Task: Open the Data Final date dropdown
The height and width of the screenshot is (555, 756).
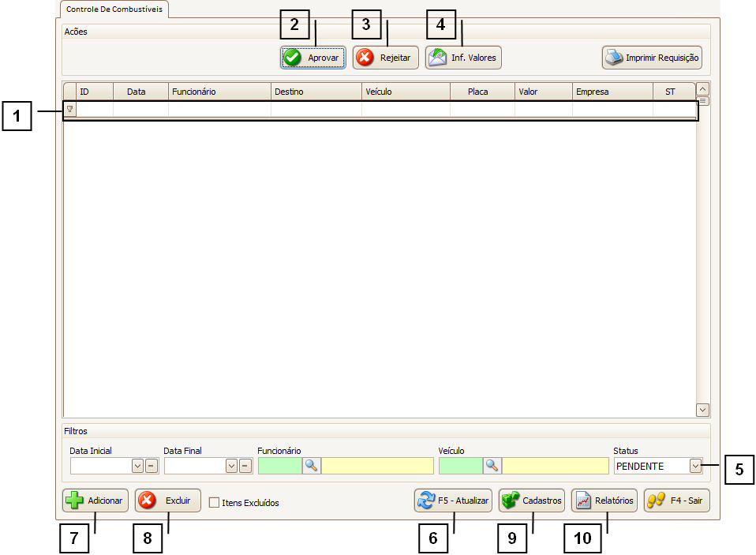Action: click(x=231, y=466)
